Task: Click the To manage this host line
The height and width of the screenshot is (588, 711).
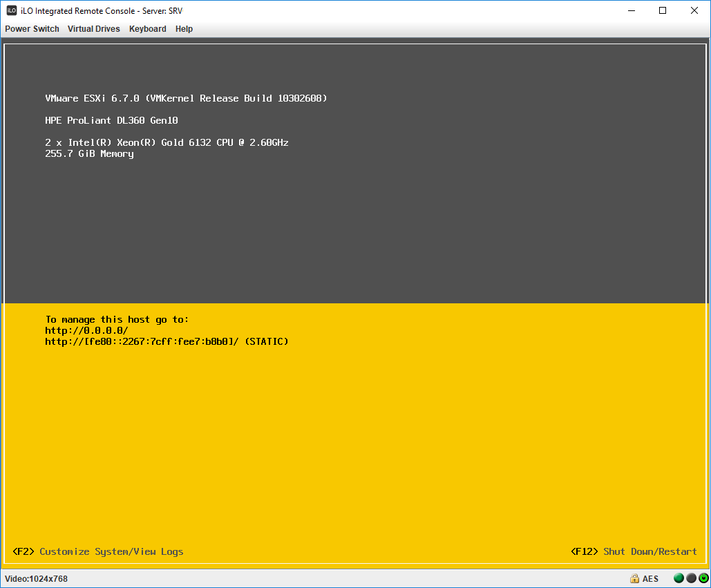Action: tap(117, 320)
